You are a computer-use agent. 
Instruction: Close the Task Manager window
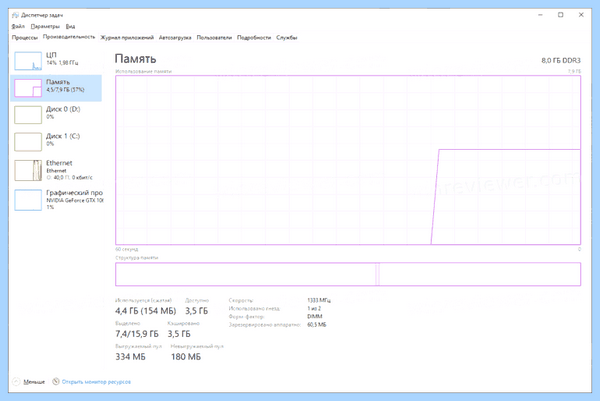pos(581,15)
